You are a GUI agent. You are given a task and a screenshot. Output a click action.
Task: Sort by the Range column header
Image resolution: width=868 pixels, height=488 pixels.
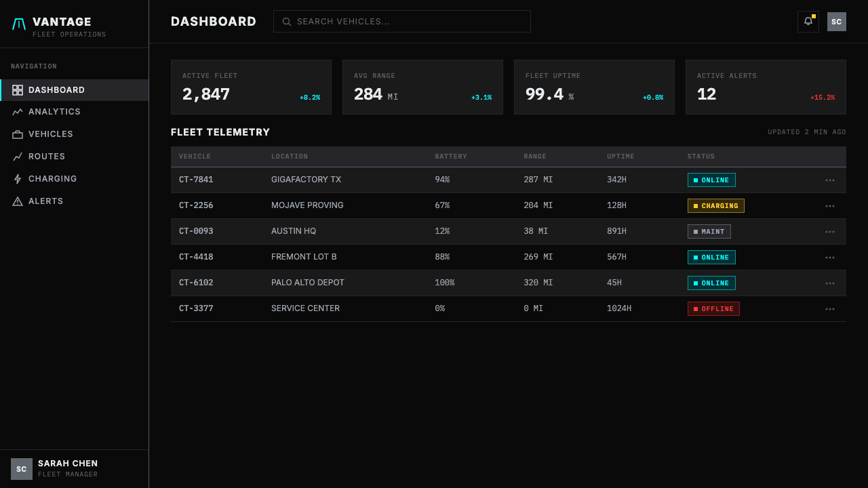[x=535, y=157]
